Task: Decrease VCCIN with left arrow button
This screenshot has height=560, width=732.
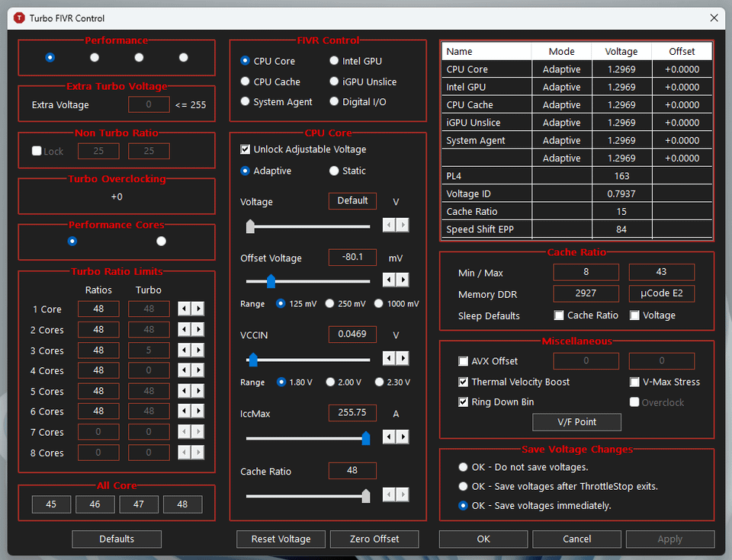Action: (x=389, y=358)
